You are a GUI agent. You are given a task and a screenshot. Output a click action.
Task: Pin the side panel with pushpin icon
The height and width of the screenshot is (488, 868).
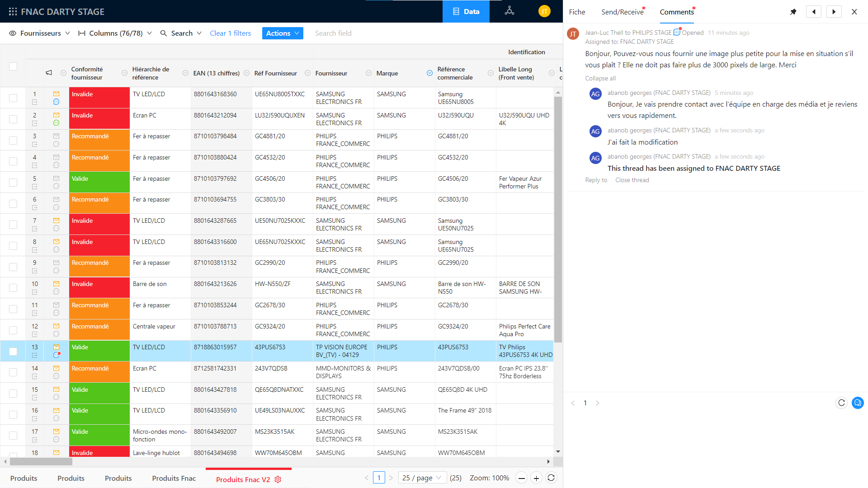point(793,12)
